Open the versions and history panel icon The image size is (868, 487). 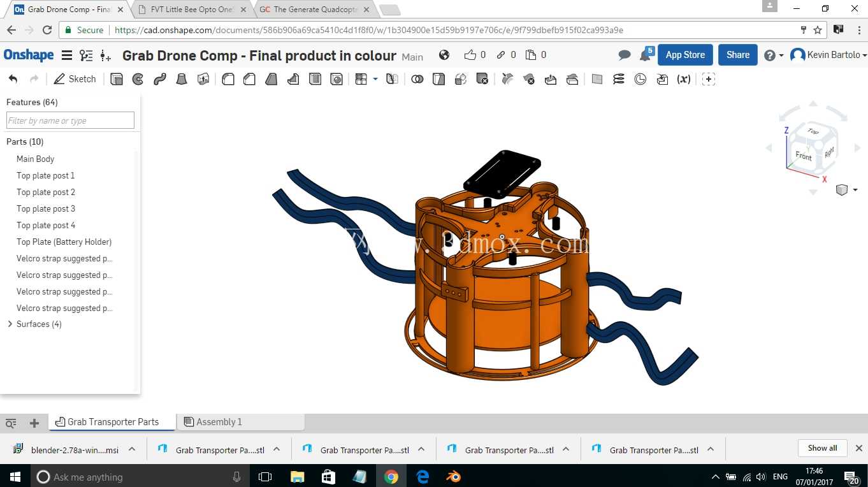click(x=86, y=55)
